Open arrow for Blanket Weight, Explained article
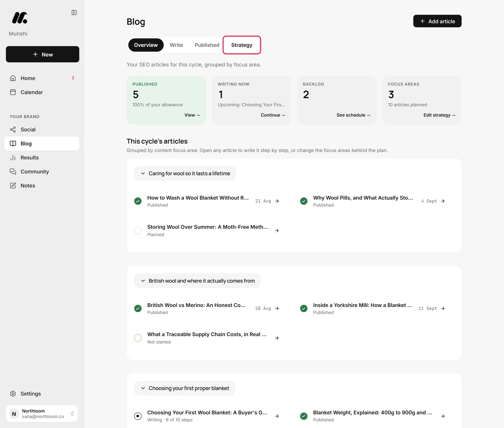The image size is (504, 428). coord(443,416)
